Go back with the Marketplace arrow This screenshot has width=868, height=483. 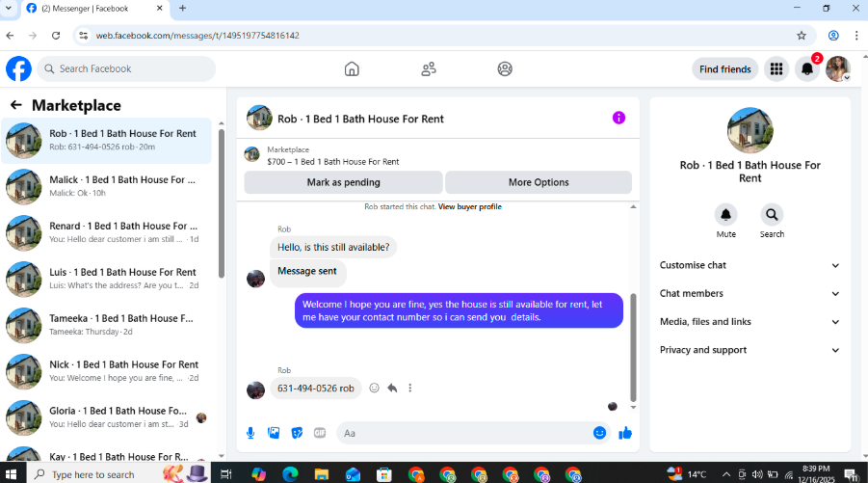(x=16, y=105)
